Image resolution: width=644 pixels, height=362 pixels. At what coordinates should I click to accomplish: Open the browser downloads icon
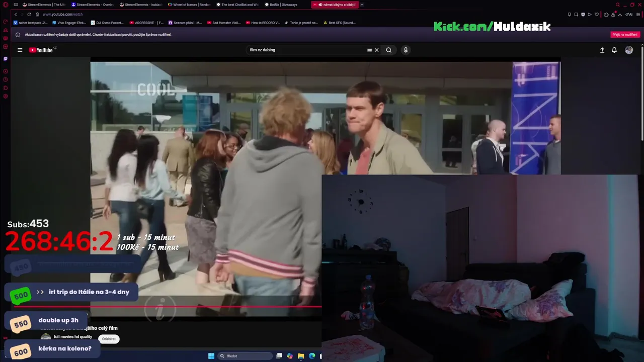pyautogui.click(x=619, y=14)
